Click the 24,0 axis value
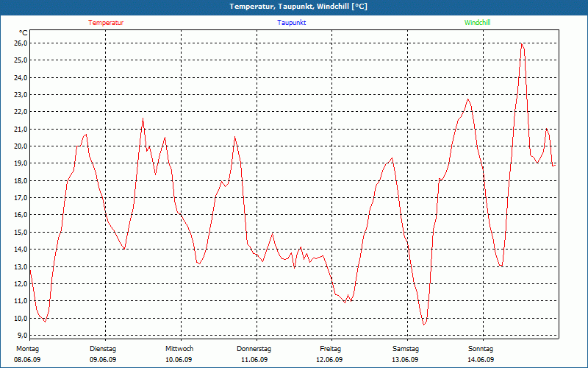The width and height of the screenshot is (588, 368). (x=21, y=78)
